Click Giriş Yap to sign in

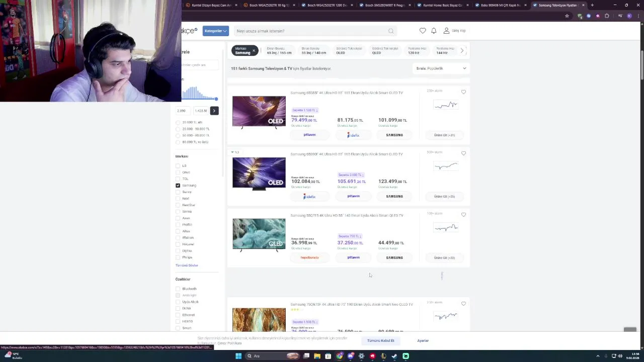458,31
